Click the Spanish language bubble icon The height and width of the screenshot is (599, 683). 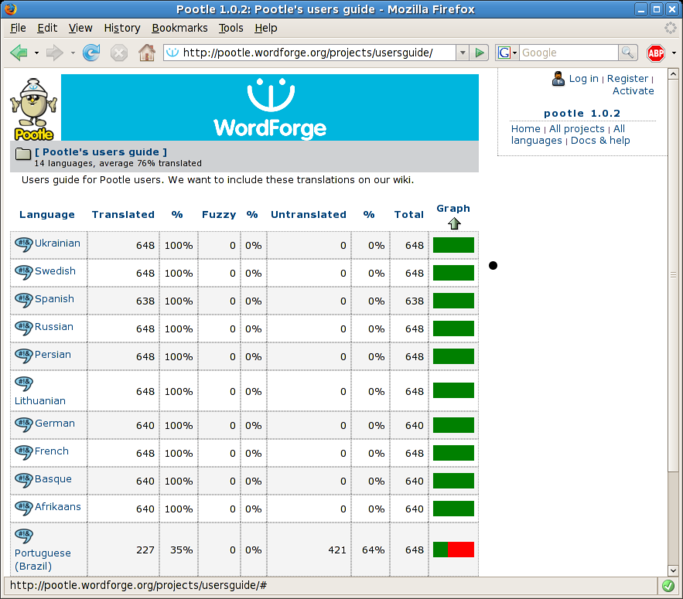click(24, 300)
